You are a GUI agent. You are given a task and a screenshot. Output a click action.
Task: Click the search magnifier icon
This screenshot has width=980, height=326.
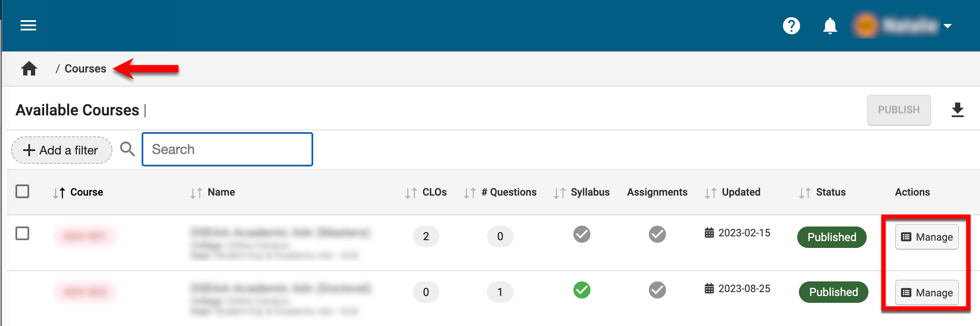[127, 149]
